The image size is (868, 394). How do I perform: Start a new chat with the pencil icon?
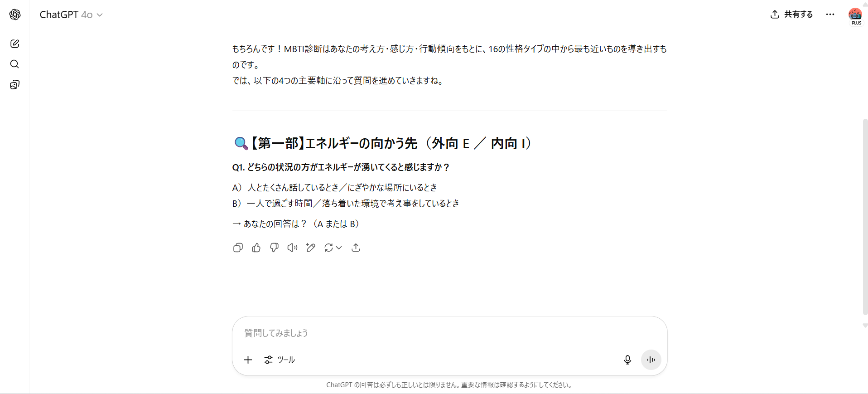(x=14, y=44)
